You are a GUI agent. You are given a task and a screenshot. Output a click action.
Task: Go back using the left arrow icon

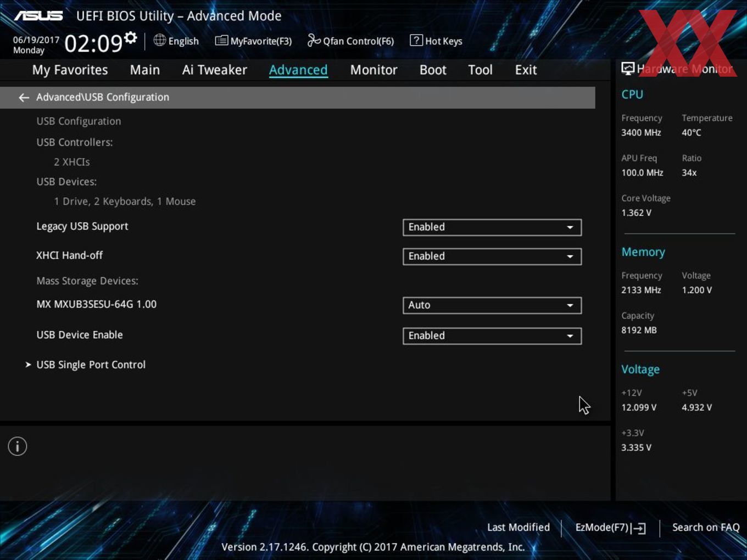click(x=24, y=97)
